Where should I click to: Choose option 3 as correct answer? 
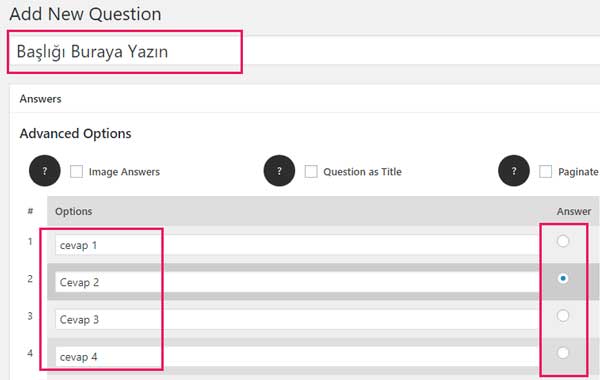[x=563, y=315]
